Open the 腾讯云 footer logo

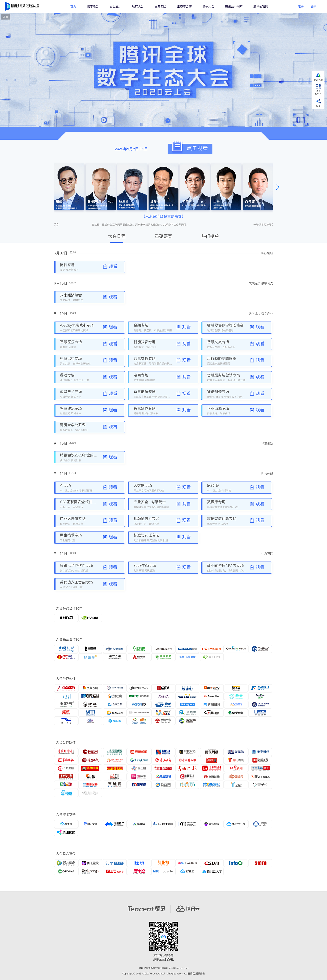click(188, 909)
